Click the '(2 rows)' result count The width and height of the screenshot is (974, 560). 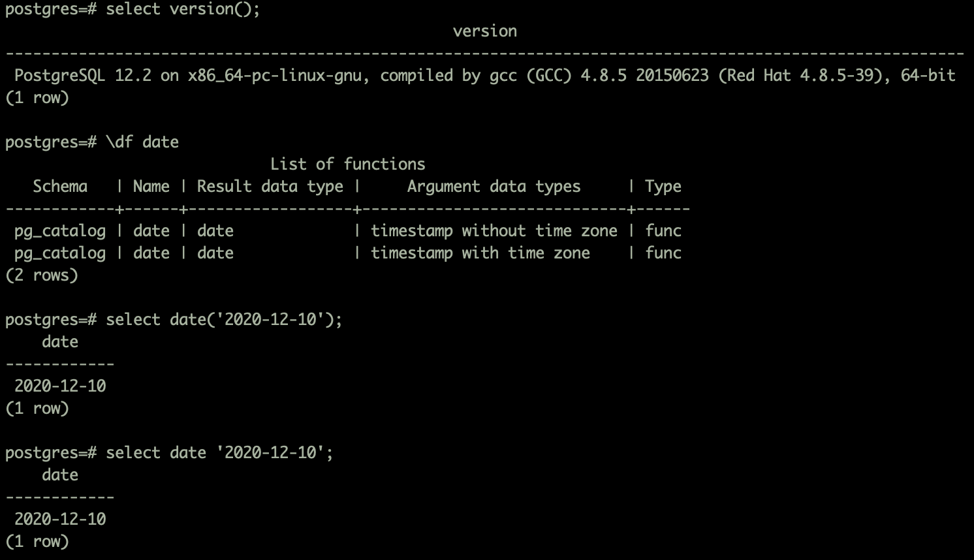[41, 275]
